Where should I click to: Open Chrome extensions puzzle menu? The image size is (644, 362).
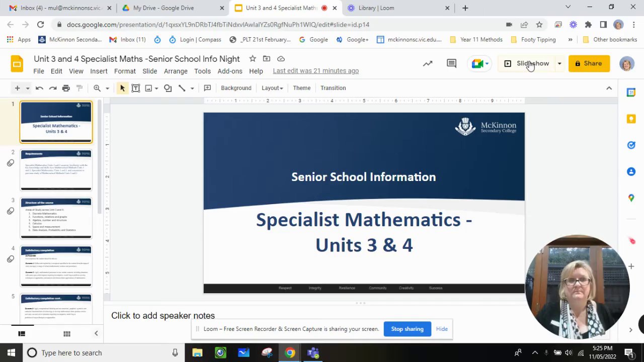(x=588, y=25)
